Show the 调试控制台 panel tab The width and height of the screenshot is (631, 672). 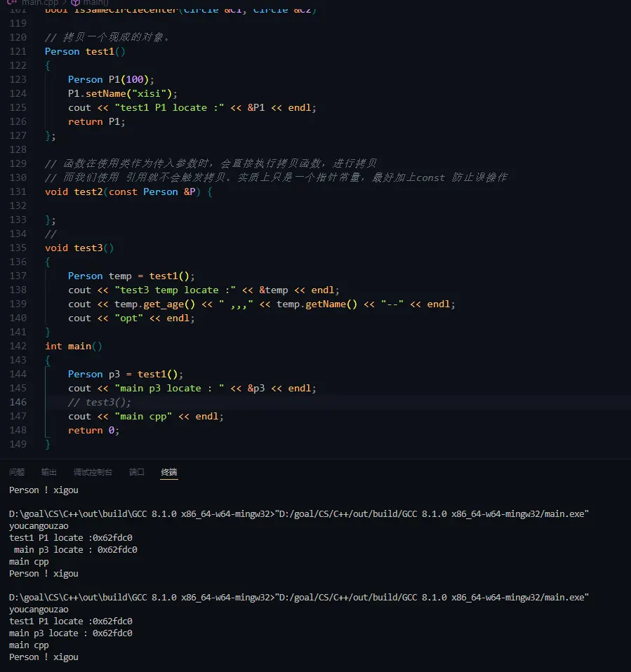point(93,472)
